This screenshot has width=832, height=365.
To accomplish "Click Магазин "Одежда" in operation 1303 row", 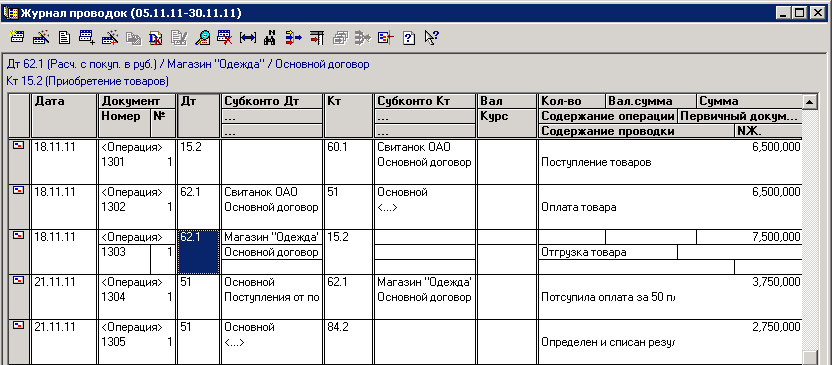I will 272,237.
